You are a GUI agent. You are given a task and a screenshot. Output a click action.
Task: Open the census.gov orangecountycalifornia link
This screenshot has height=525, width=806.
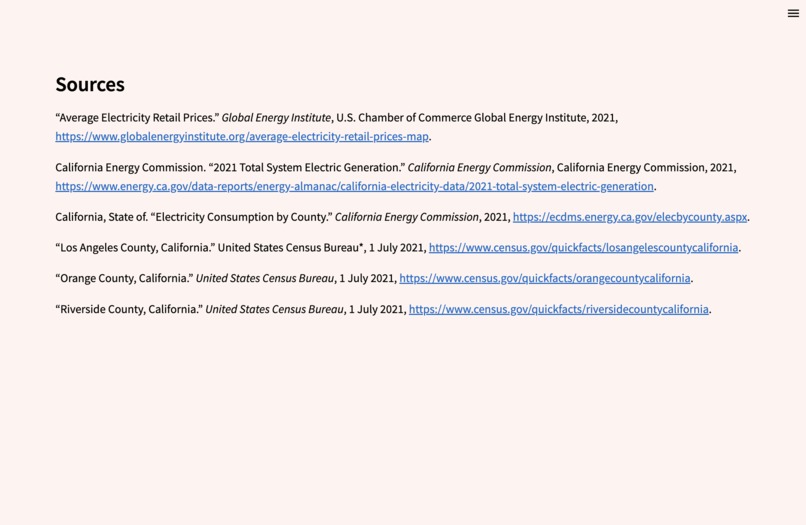(545, 278)
